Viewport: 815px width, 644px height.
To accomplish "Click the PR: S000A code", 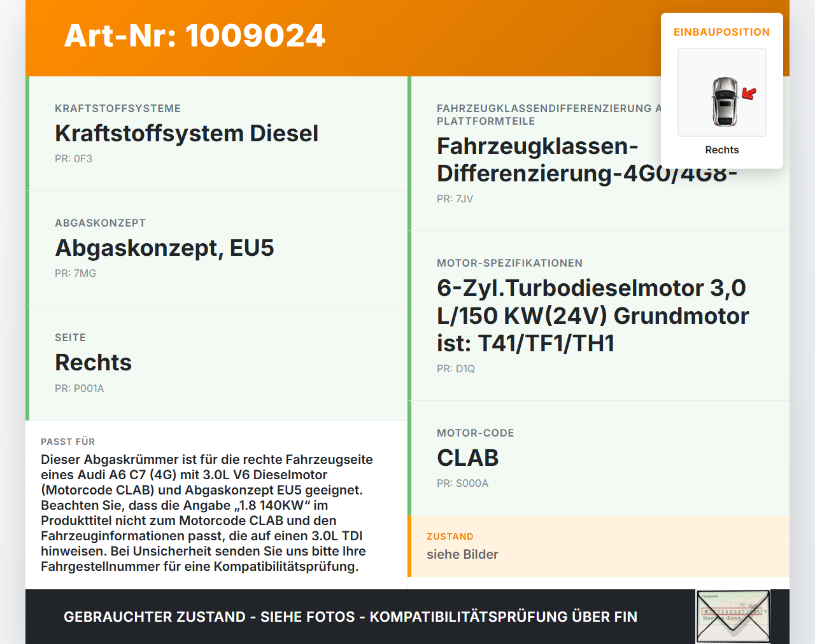I will (x=463, y=483).
